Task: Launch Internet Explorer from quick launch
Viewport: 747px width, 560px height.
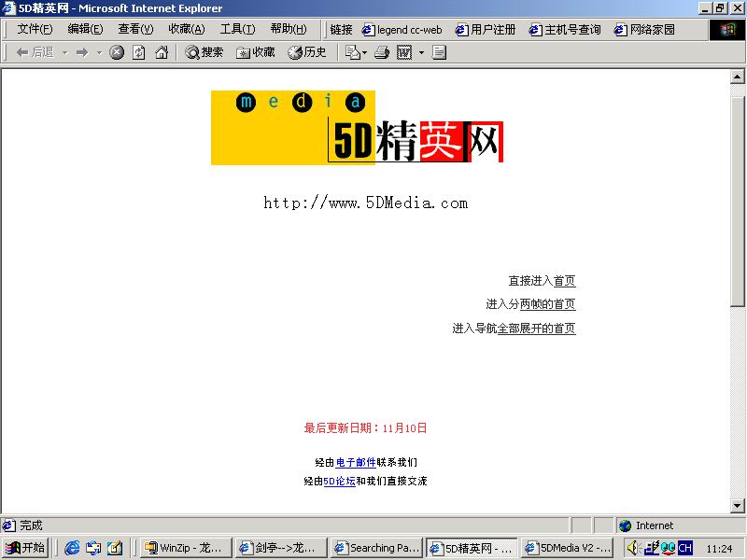Action: click(72, 548)
